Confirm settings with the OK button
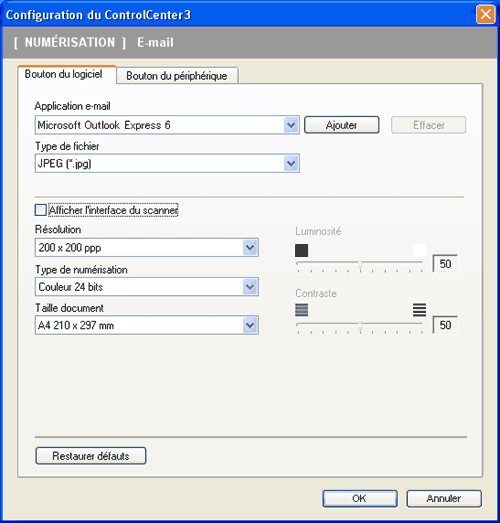 point(360,498)
